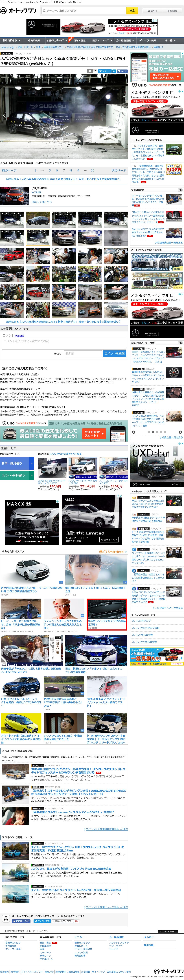Open the 特集 breadcrumb link
Screen dimensions: 184x980
click(x=38, y=47)
